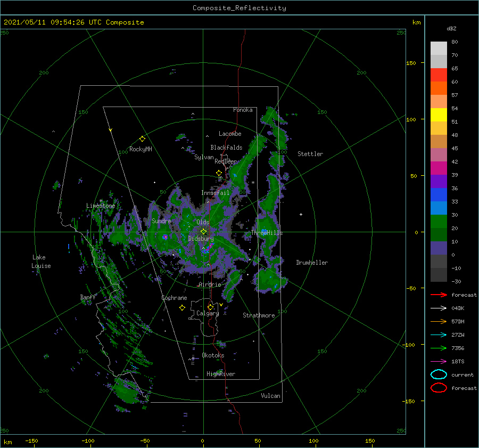Select the bright yellow 51-54 dBZ band
This screenshot has width=479, height=448.
click(439, 115)
